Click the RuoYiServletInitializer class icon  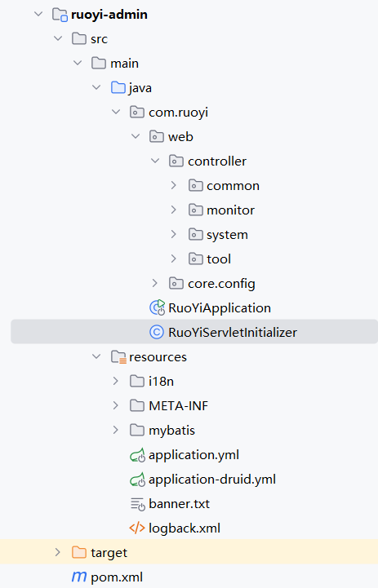157,332
